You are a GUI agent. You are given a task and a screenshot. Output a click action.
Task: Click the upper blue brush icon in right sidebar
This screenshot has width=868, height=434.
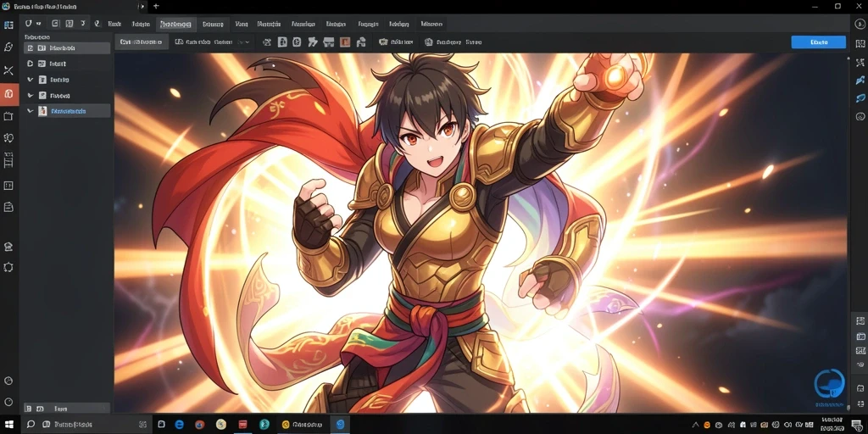[x=860, y=81]
